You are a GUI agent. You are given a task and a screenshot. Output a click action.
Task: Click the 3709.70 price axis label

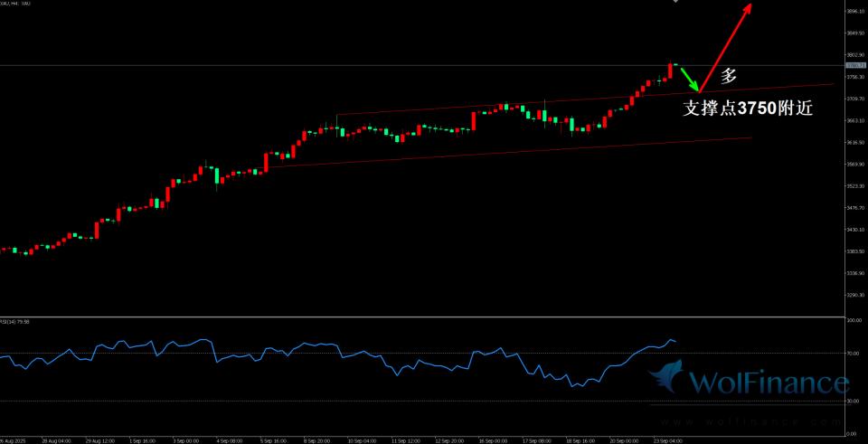coord(856,99)
